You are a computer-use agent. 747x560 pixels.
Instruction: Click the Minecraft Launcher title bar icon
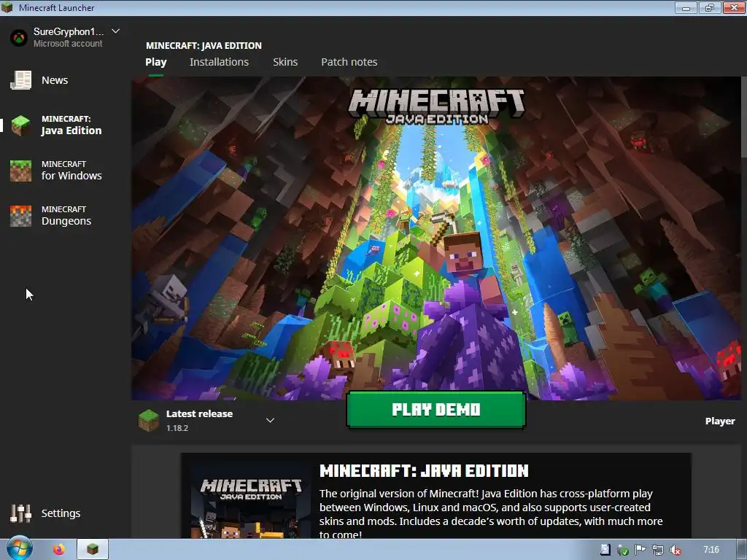click(x=7, y=7)
